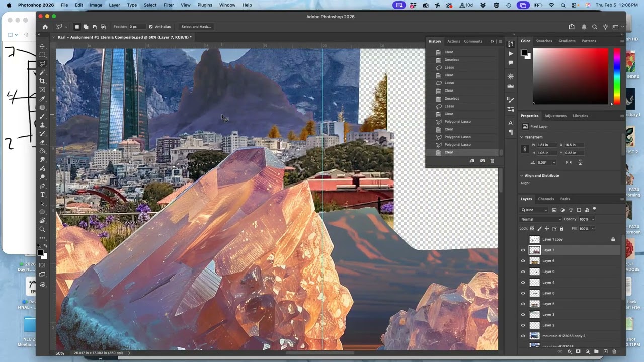This screenshot has height=362, width=644.
Task: Select the Hand tool
Action: click(x=42, y=221)
